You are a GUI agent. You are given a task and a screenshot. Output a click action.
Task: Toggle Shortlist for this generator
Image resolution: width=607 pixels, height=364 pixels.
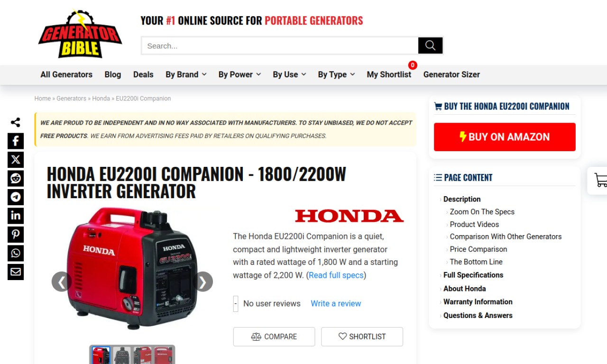tap(362, 337)
